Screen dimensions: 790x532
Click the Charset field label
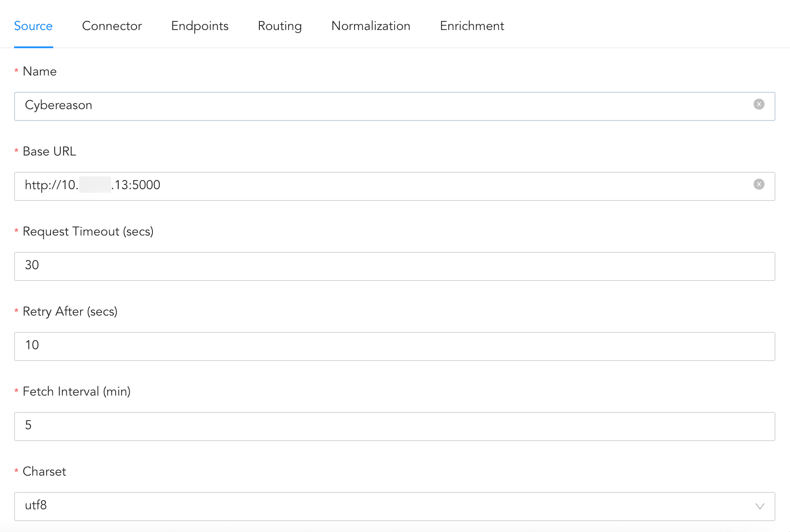[x=44, y=472]
